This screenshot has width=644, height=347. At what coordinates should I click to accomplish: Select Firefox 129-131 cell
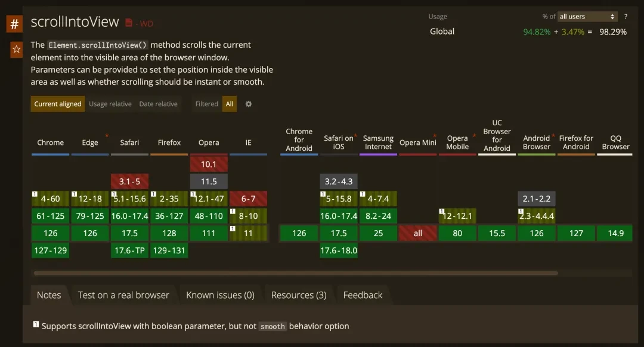click(x=169, y=250)
